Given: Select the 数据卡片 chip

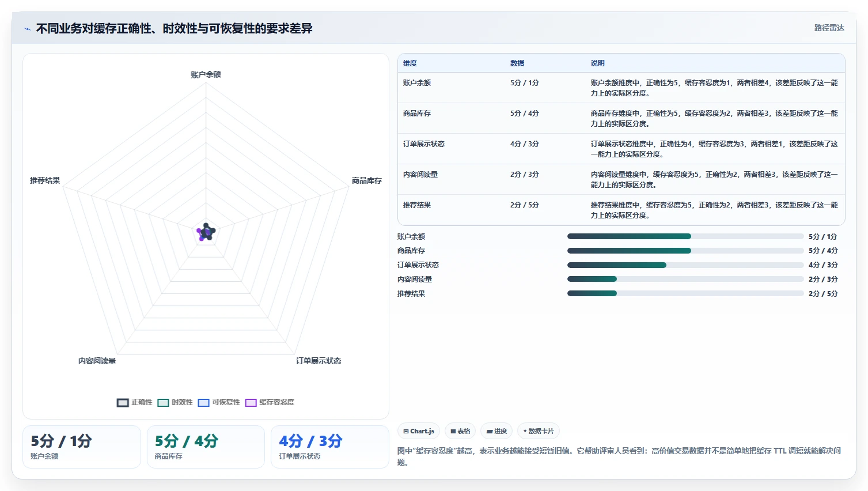Looking at the screenshot, I should pyautogui.click(x=539, y=431).
